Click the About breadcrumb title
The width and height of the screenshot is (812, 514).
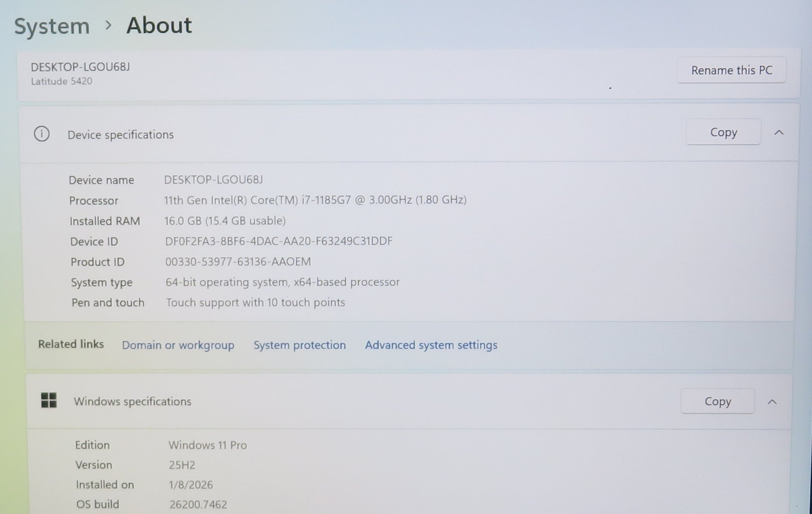pyautogui.click(x=159, y=25)
